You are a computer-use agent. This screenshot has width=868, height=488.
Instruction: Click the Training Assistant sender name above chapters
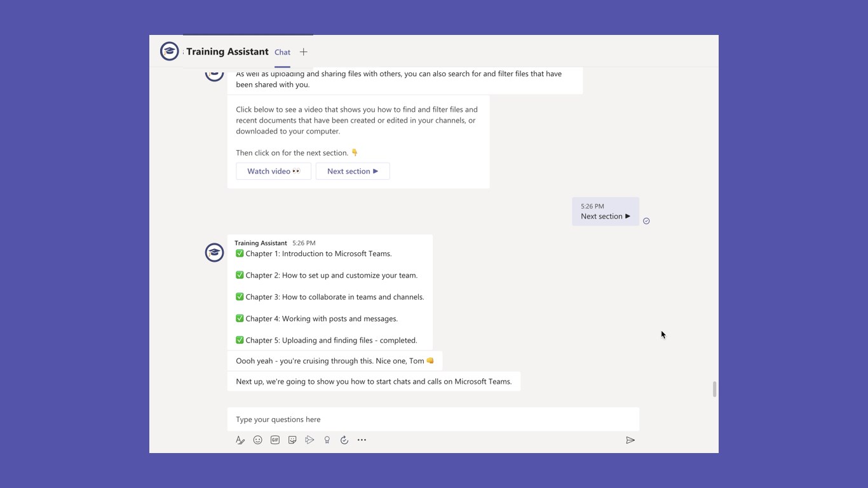(x=261, y=243)
